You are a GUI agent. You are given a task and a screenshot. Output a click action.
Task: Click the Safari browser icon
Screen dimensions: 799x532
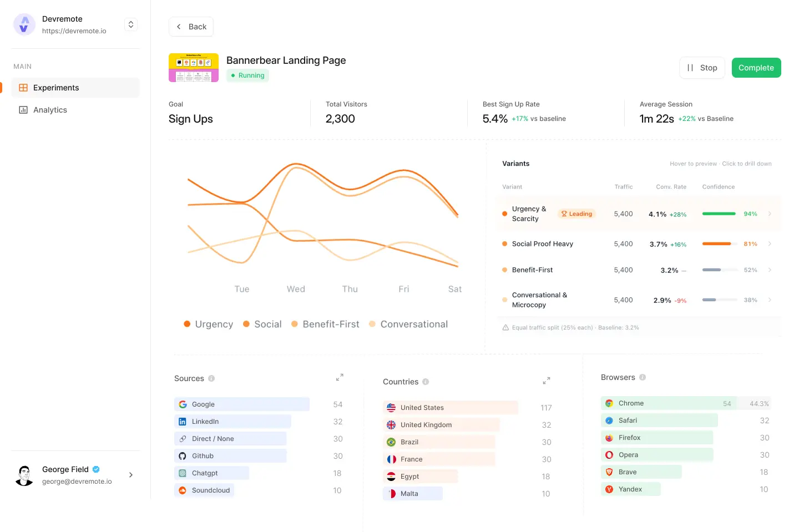click(x=609, y=420)
